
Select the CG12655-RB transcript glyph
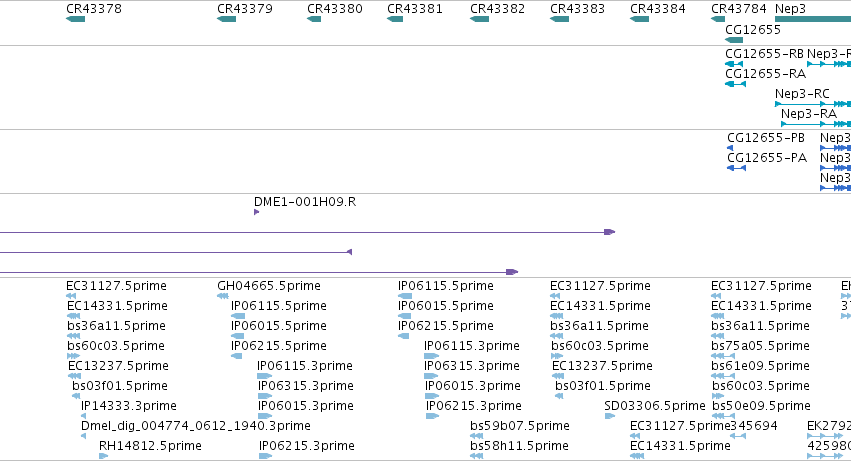click(x=734, y=64)
